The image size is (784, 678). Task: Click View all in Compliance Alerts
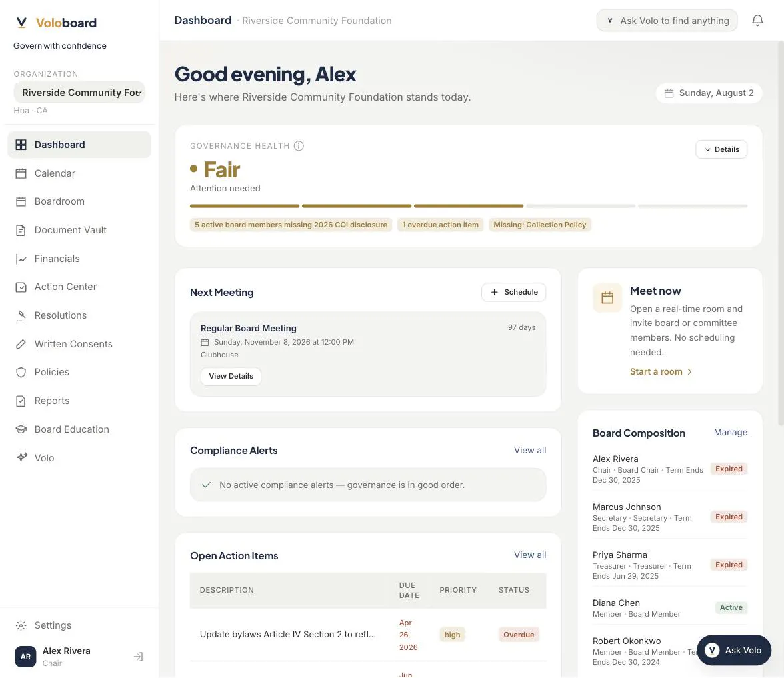[529, 451]
